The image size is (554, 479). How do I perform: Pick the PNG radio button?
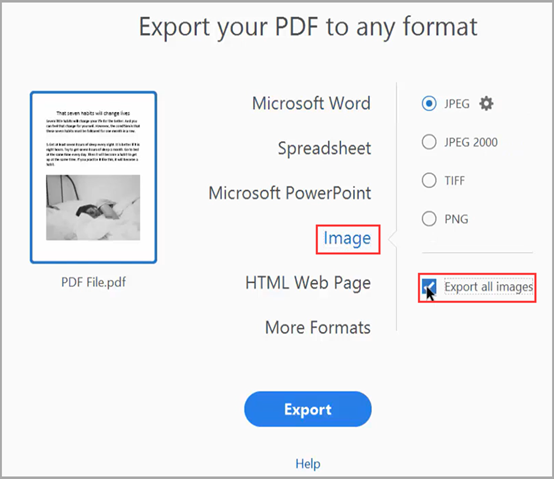tap(429, 219)
